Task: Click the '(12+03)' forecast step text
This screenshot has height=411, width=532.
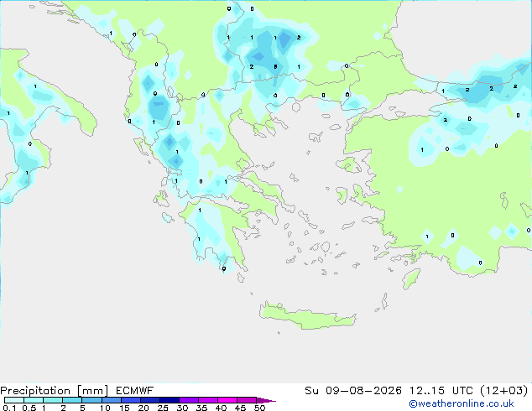Action: click(504, 391)
